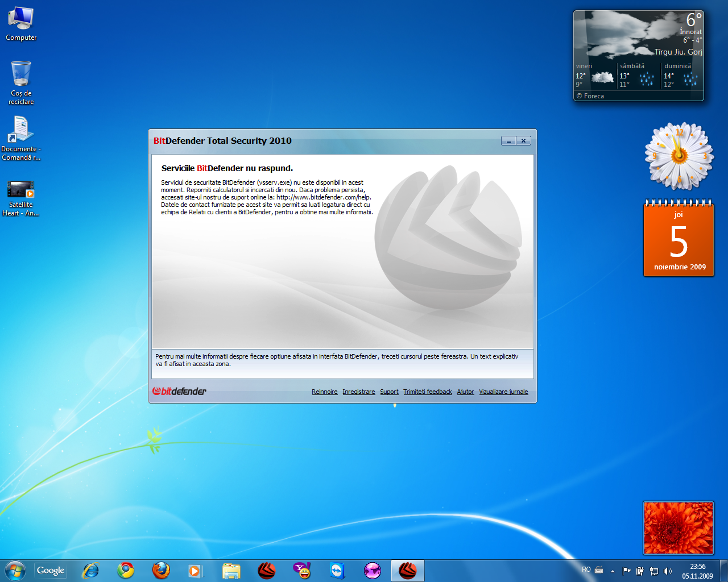The height and width of the screenshot is (582, 728).
Task: Click the keyboard icon beside RO
Action: click(599, 570)
